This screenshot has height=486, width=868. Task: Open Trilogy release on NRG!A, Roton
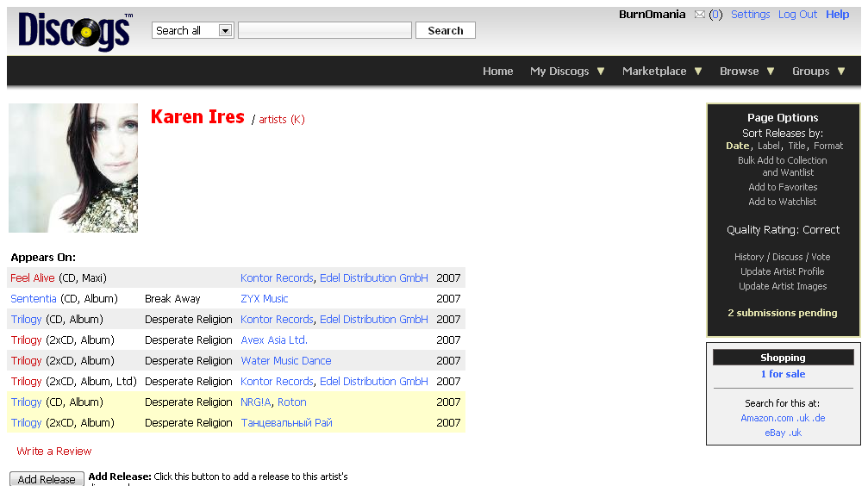coord(26,402)
